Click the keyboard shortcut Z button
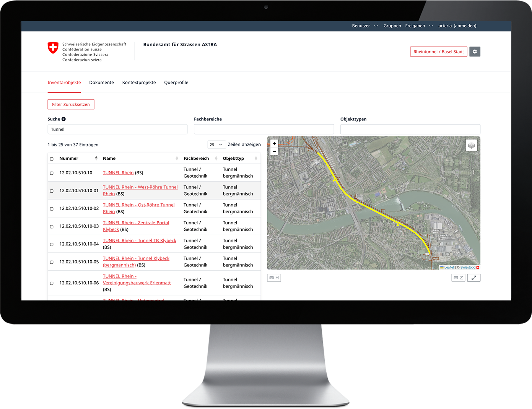This screenshot has width=532, height=409. click(458, 278)
